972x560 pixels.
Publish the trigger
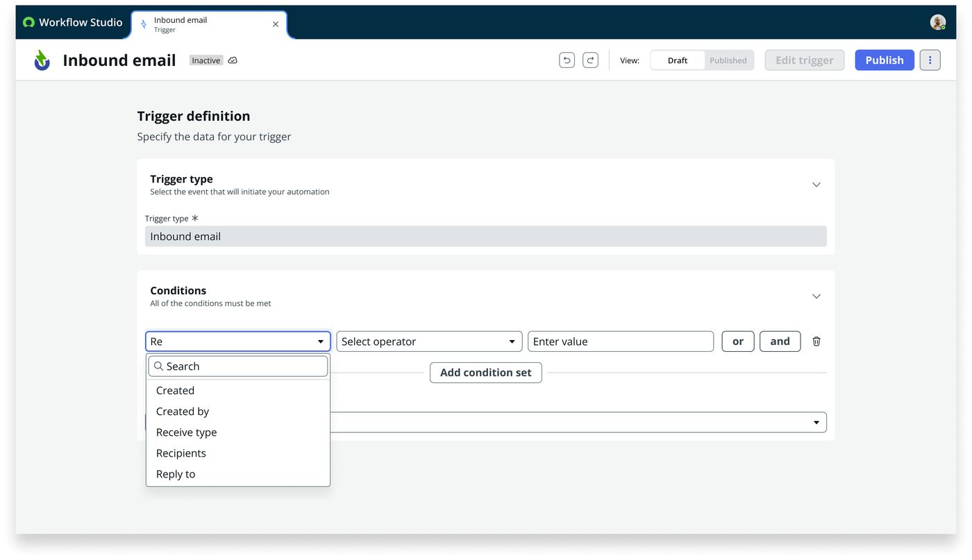coord(885,60)
